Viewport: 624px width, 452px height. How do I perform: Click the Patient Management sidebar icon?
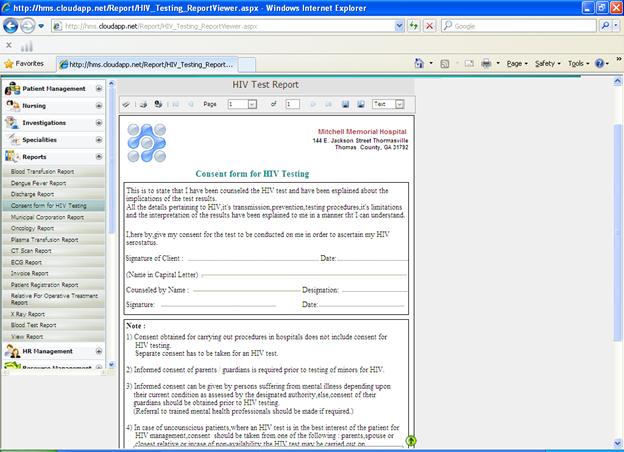13,89
